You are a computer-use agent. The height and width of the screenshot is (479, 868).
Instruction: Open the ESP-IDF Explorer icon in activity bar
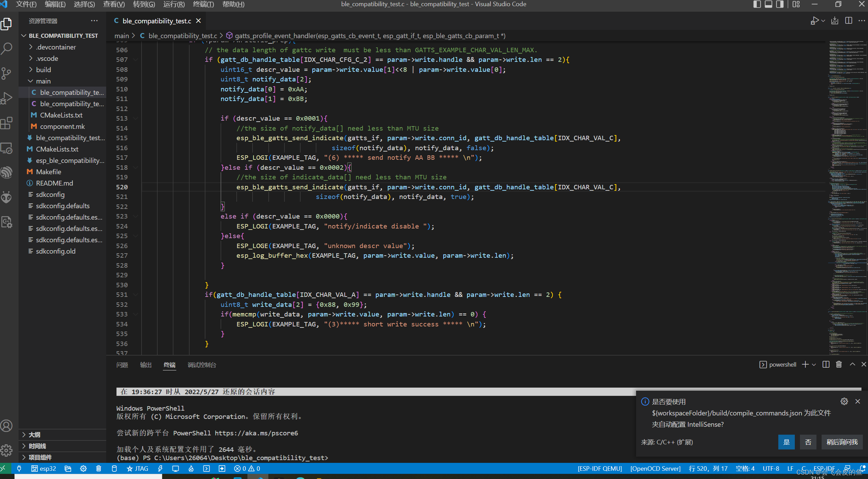(7, 172)
